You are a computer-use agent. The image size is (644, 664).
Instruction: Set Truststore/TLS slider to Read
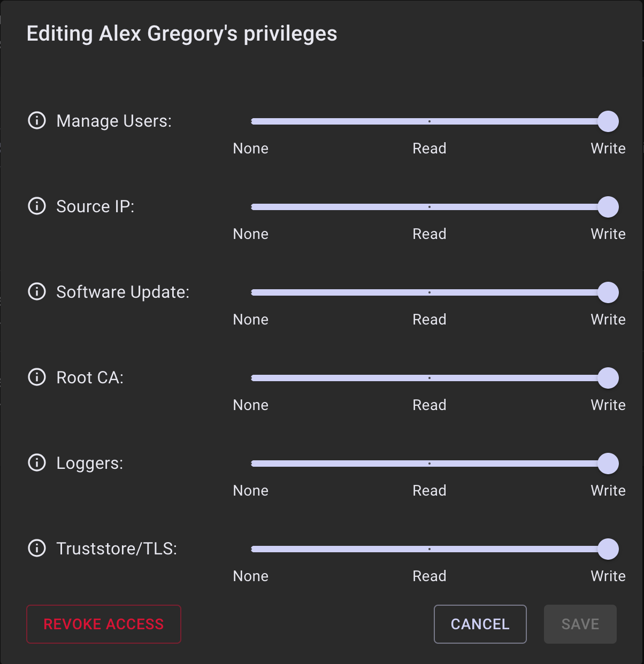pyautogui.click(x=430, y=549)
